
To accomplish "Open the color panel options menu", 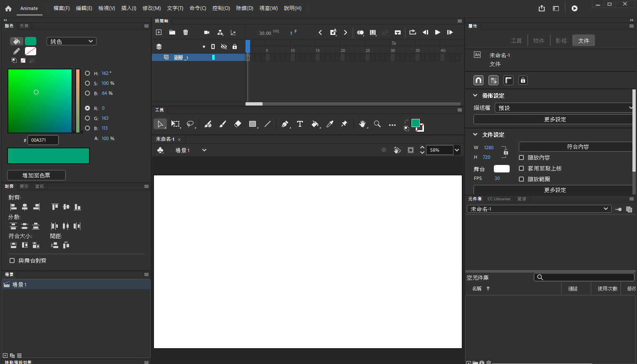I will coord(146,26).
